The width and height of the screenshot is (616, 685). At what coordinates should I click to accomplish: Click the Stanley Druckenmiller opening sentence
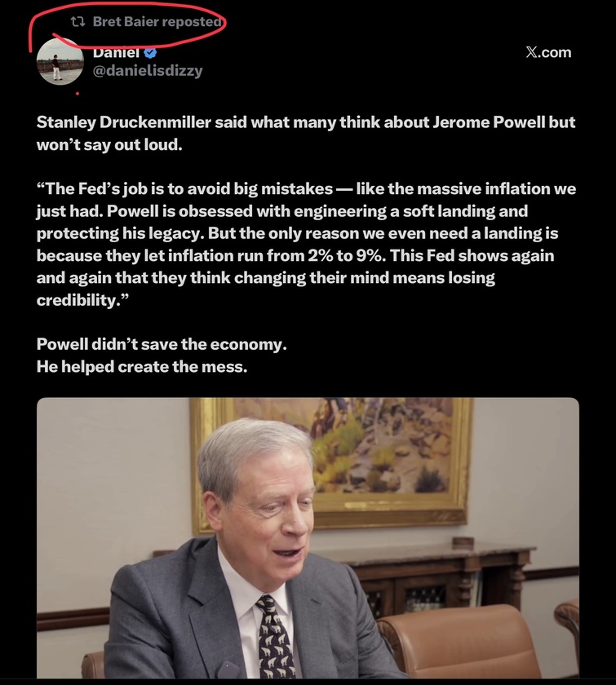306,133
